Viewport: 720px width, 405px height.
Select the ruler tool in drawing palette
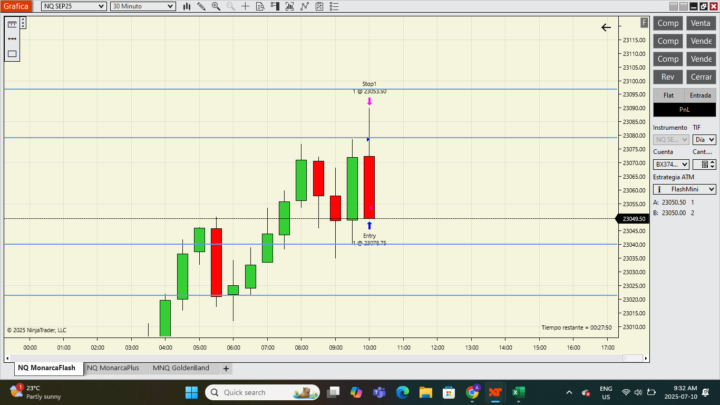12,24
